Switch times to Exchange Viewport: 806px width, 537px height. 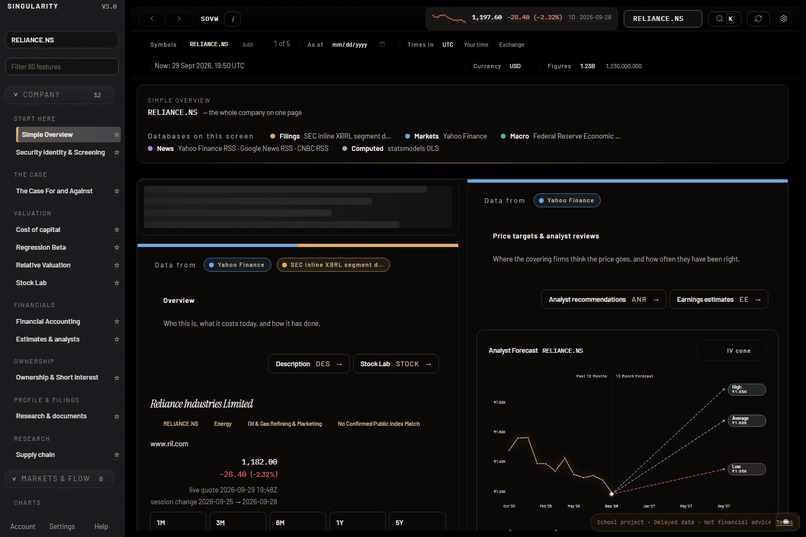511,45
